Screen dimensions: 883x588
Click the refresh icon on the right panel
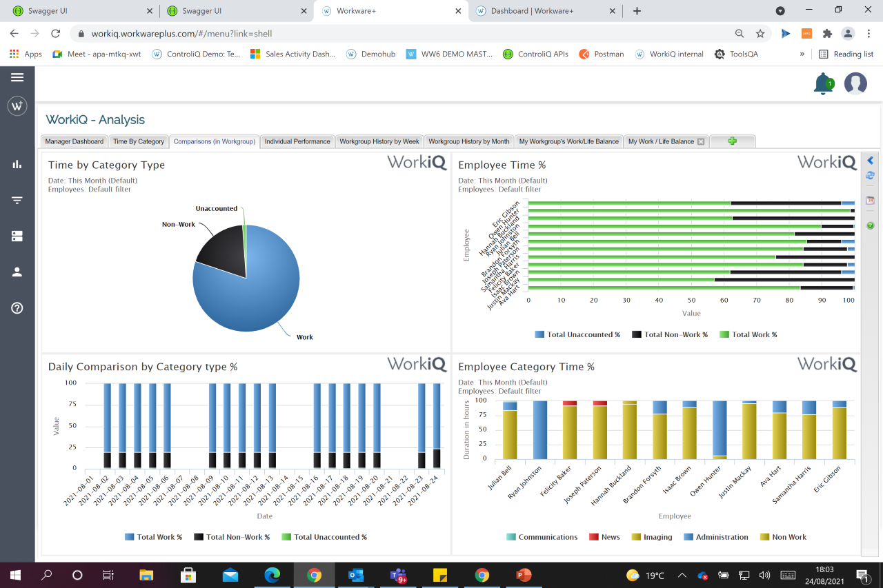click(870, 175)
